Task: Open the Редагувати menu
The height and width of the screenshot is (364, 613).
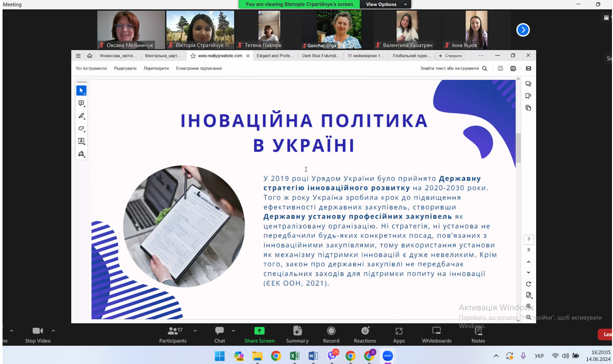Action: (x=125, y=69)
